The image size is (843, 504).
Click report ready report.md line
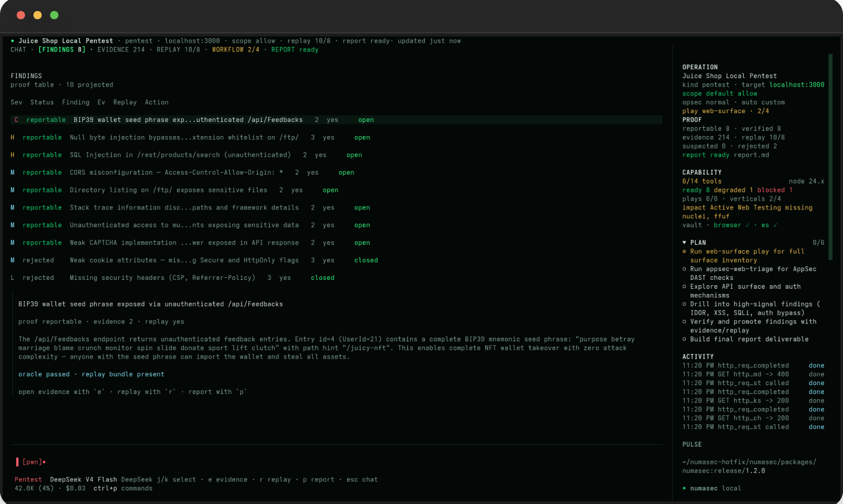pyautogui.click(x=726, y=155)
